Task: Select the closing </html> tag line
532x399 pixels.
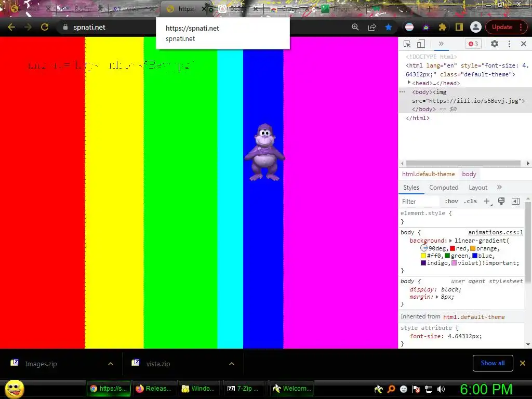Action: coord(418,118)
